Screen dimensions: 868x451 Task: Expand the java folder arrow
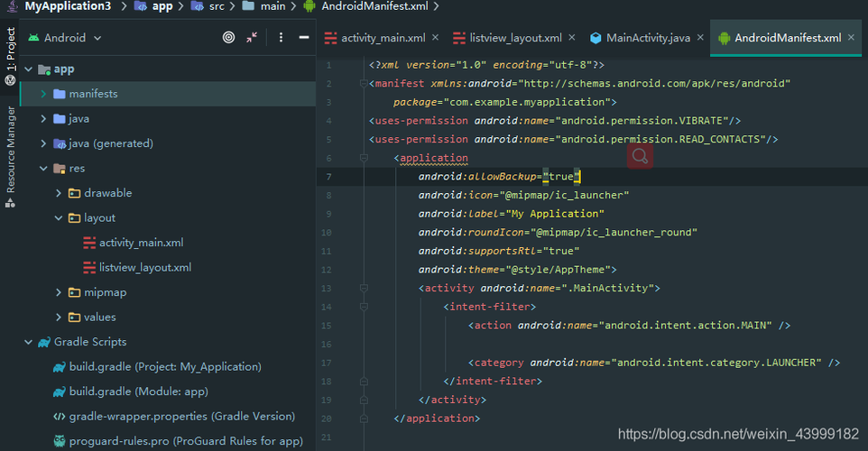(43, 118)
